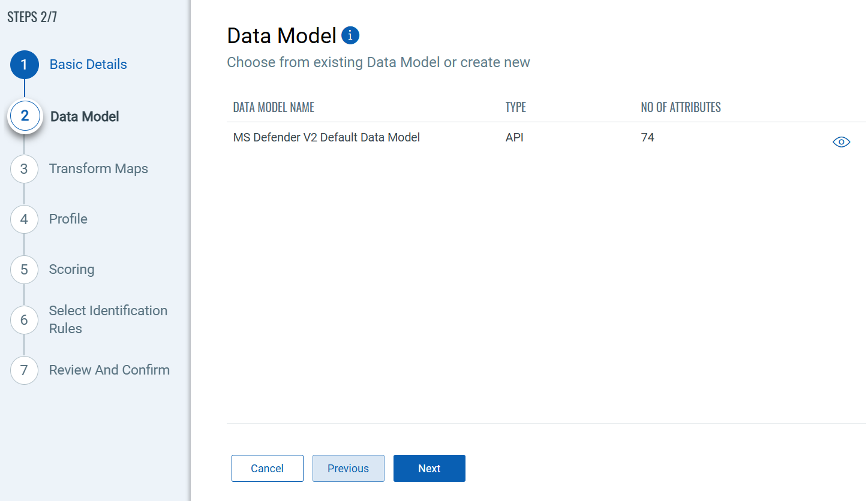Click step 5 circle icon
Image resolution: width=868 pixels, height=501 pixels.
pyautogui.click(x=24, y=270)
